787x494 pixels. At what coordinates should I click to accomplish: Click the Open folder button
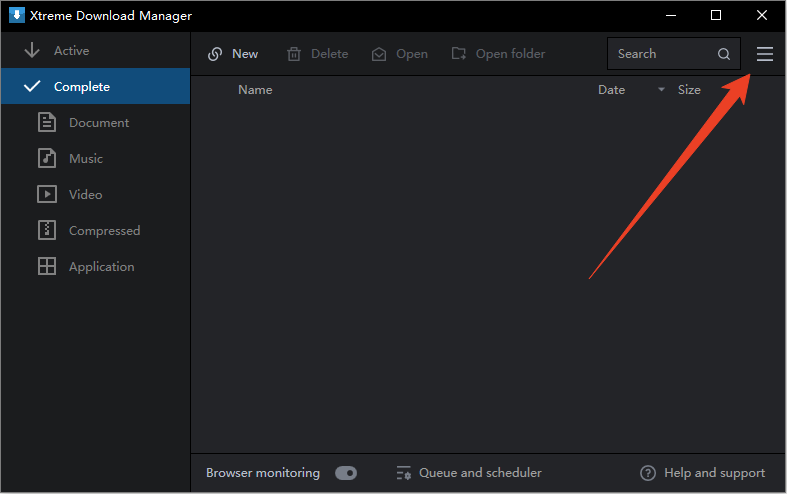tap(498, 54)
